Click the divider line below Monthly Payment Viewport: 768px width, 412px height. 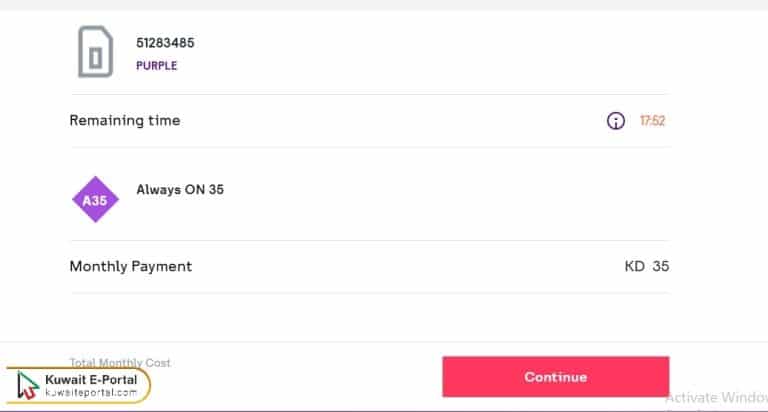pos(369,293)
